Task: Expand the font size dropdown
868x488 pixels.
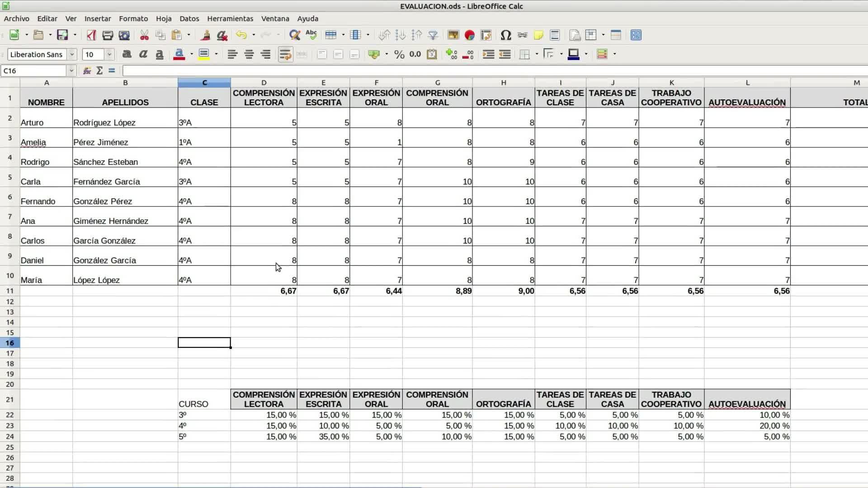Action: point(109,55)
